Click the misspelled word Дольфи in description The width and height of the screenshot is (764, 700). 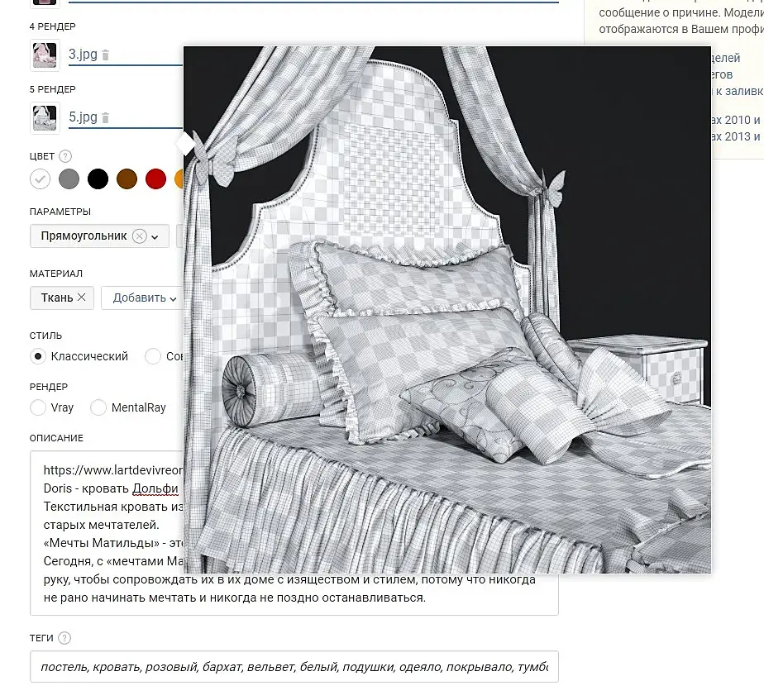155,488
